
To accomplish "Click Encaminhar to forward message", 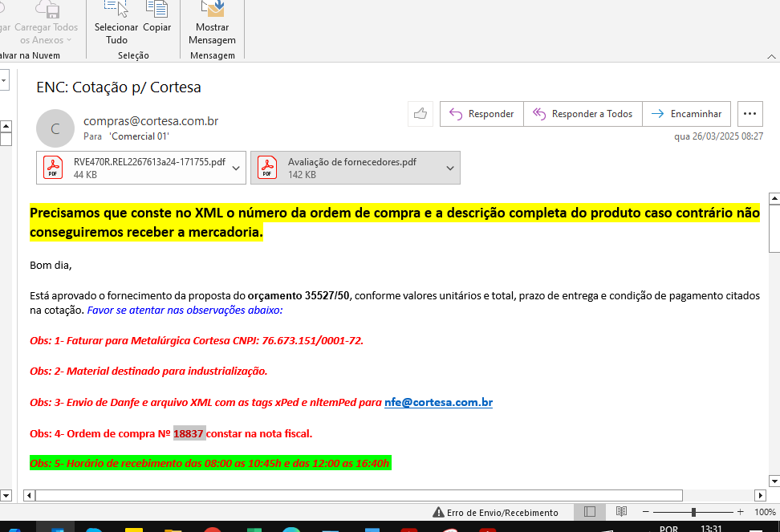I will point(688,114).
